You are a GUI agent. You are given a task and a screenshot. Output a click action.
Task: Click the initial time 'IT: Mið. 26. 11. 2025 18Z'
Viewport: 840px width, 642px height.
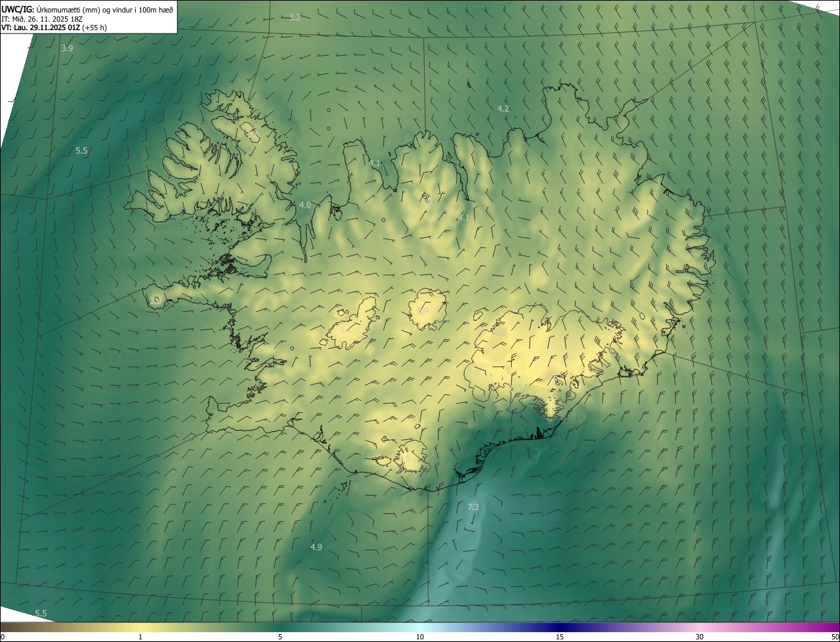pyautogui.click(x=41, y=19)
